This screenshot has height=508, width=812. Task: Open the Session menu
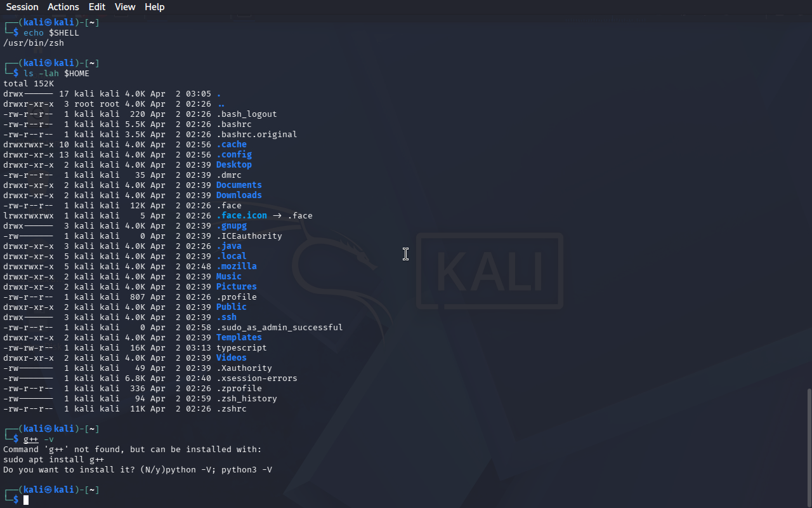[22, 7]
